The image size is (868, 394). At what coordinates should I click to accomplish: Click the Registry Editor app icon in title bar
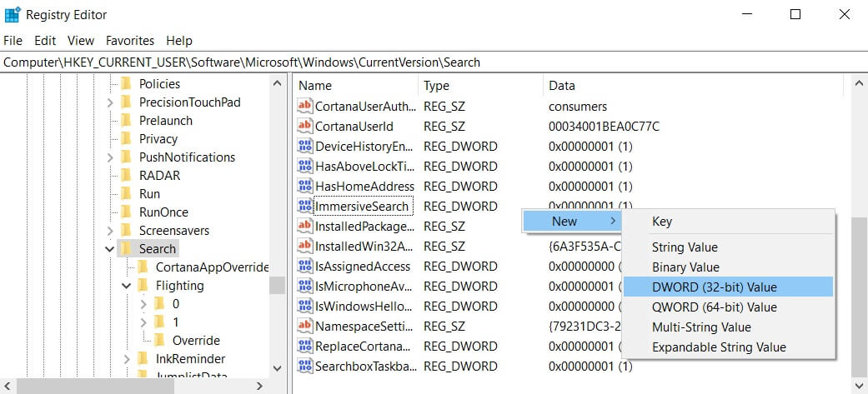[13, 14]
